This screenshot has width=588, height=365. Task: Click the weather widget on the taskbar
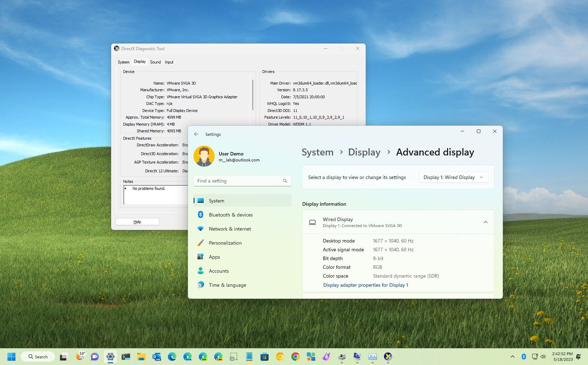pos(80,357)
